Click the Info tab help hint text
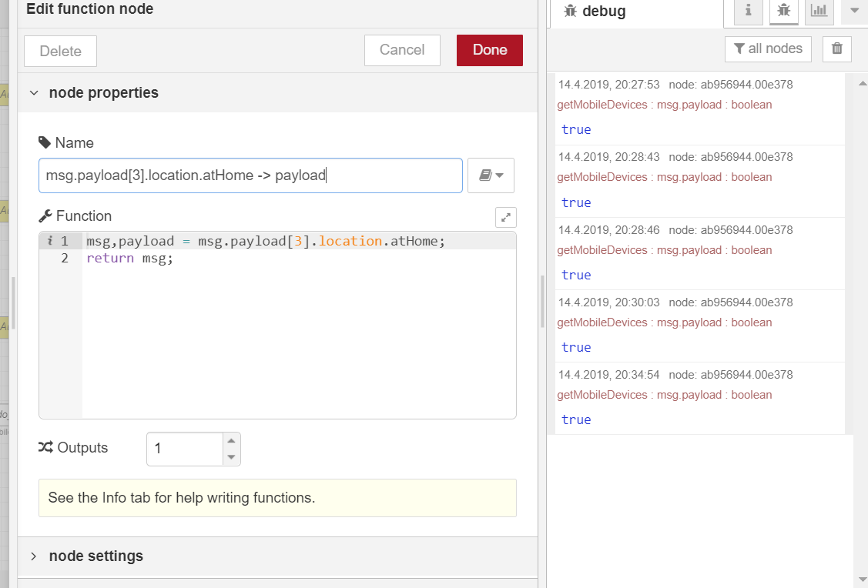 (x=182, y=498)
